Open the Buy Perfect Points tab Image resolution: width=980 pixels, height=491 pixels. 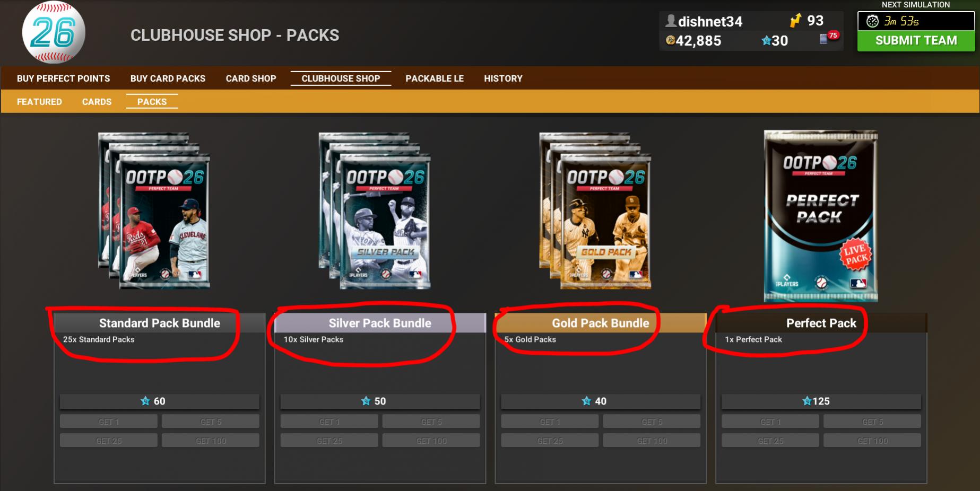63,78
